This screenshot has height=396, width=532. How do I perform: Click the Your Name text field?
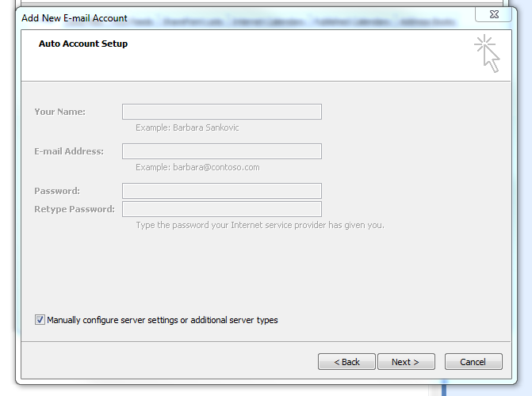(x=222, y=112)
